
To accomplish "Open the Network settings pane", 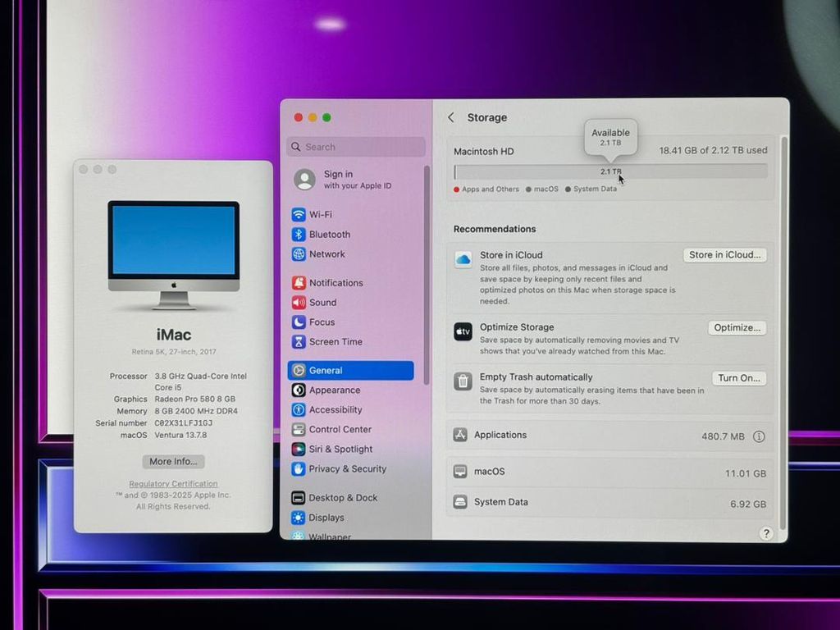I will click(x=326, y=254).
